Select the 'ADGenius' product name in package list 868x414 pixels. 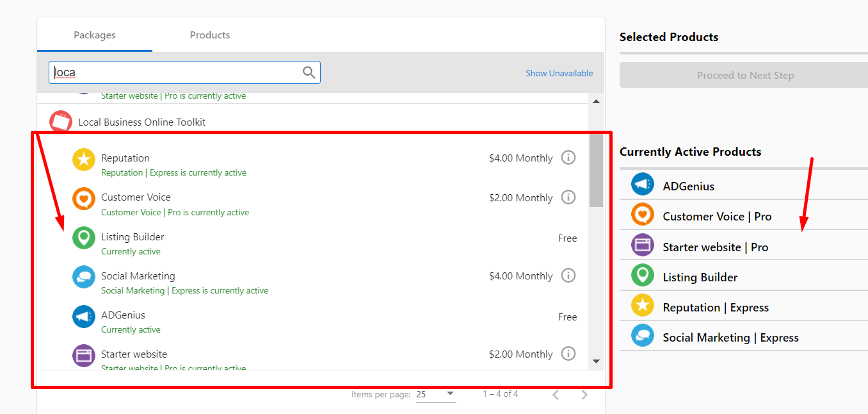[x=123, y=315]
